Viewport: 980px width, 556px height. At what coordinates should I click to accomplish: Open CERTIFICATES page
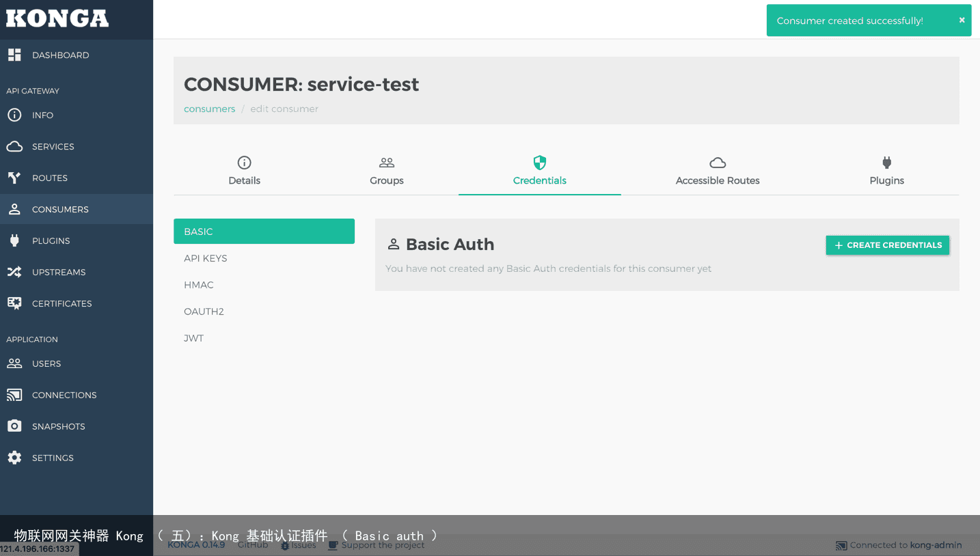point(77,303)
